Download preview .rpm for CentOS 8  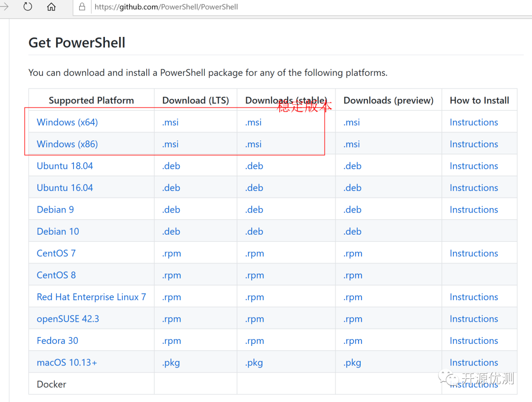(353, 276)
